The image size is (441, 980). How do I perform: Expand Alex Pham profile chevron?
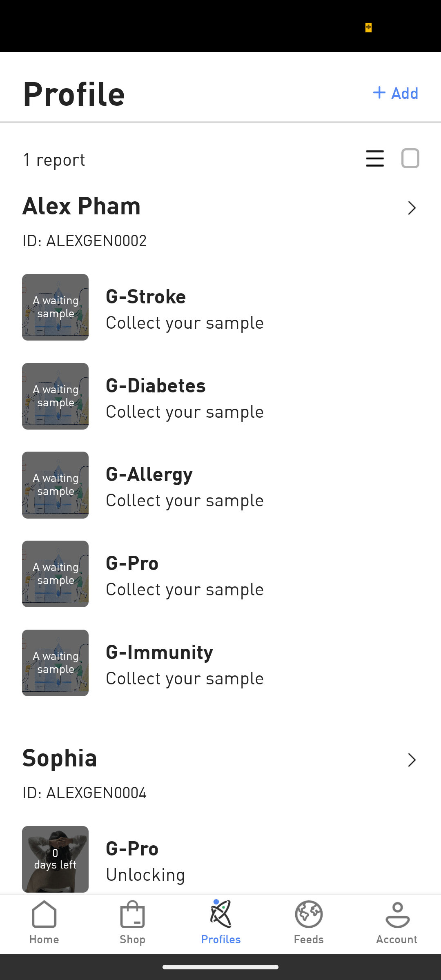coord(412,208)
